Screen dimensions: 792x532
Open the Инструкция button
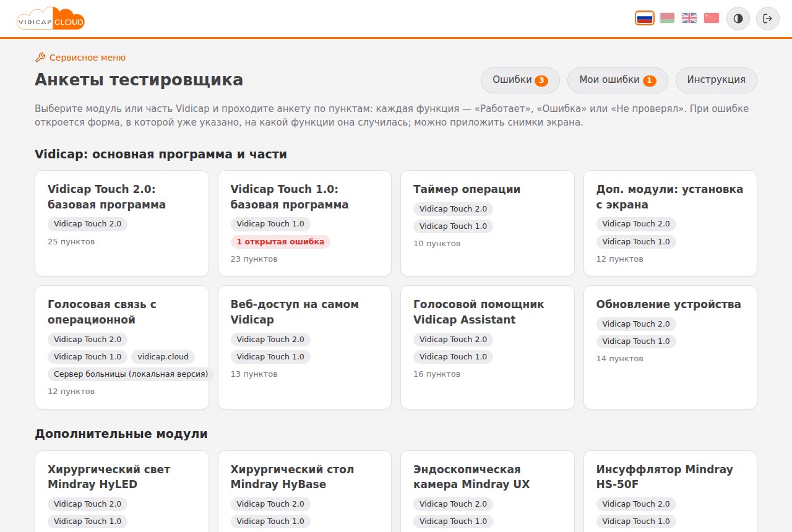[717, 80]
